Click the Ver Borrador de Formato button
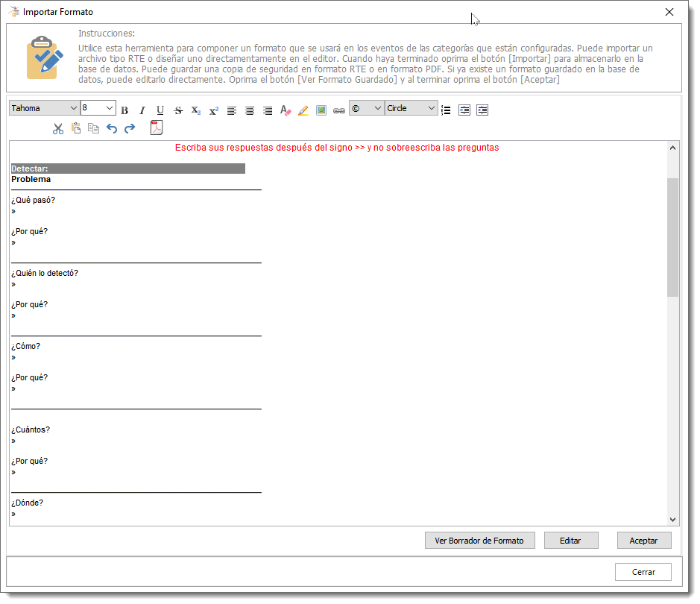The height and width of the screenshot is (604, 700). (x=479, y=540)
